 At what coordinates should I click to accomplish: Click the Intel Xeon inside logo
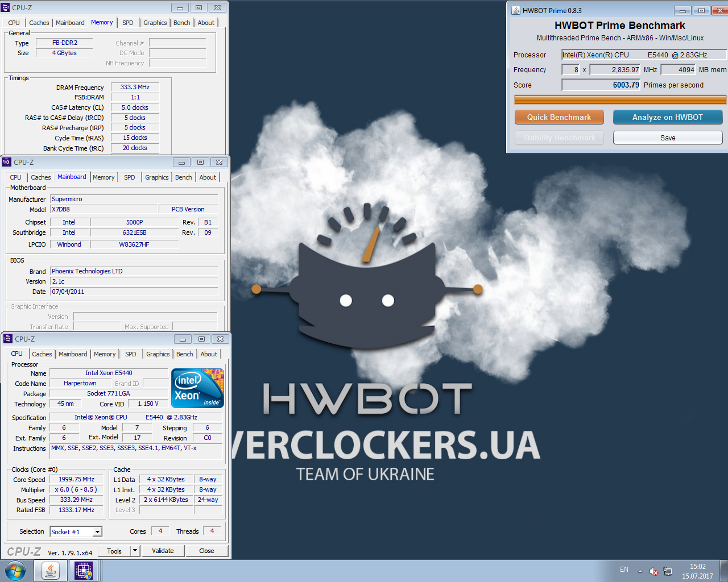point(198,388)
